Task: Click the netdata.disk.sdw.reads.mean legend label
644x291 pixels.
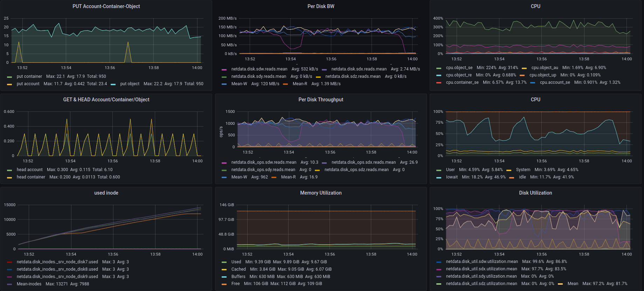Action: coord(259,69)
